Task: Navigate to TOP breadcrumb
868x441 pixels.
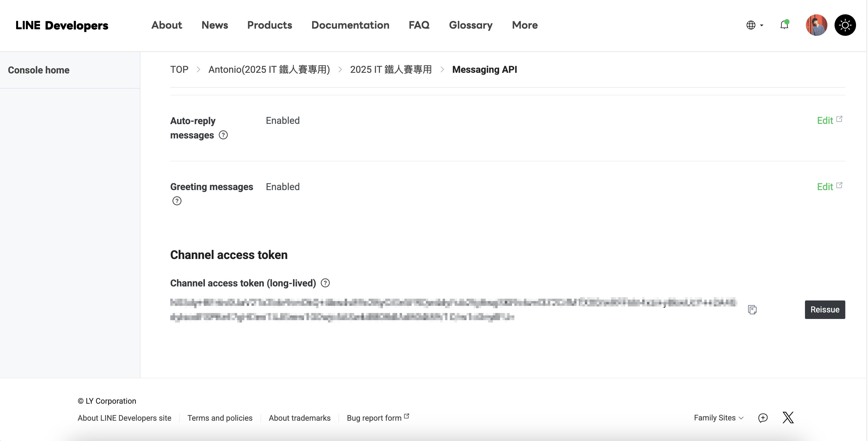Action: point(179,69)
